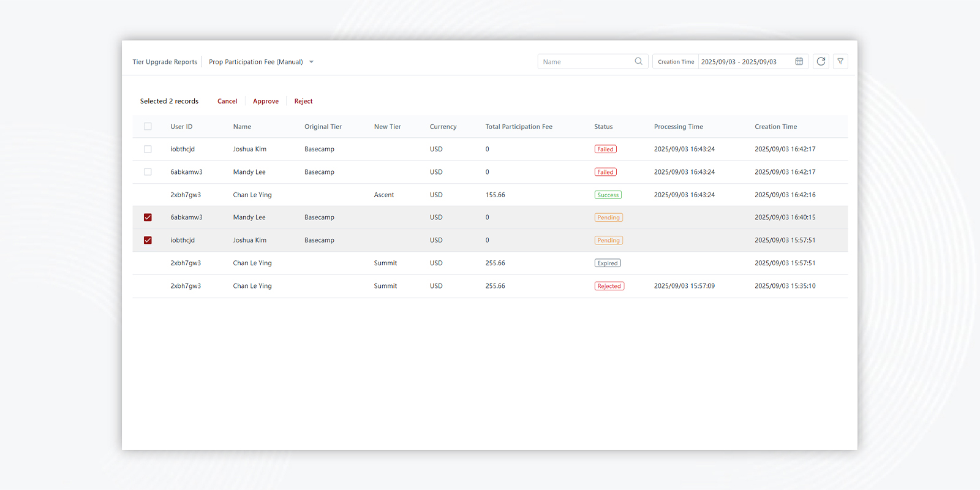
Task: Click the Pending badge in Joshua Kim's row
Action: [609, 240]
